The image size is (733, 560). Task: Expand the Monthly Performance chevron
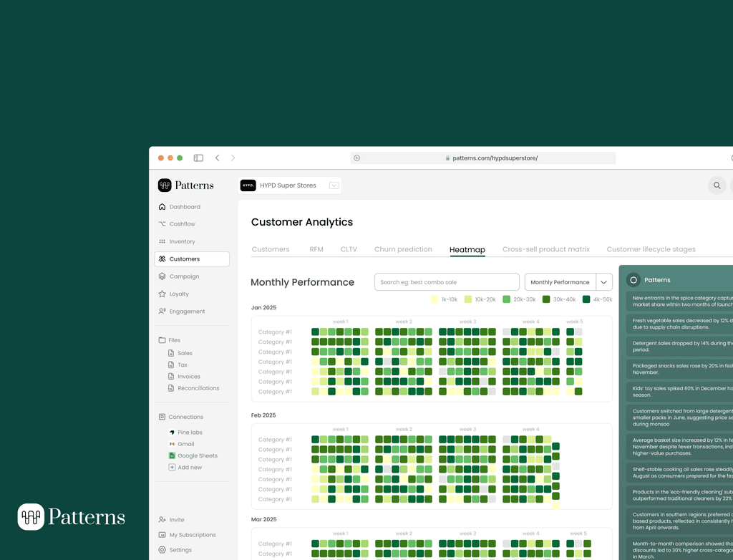click(604, 282)
